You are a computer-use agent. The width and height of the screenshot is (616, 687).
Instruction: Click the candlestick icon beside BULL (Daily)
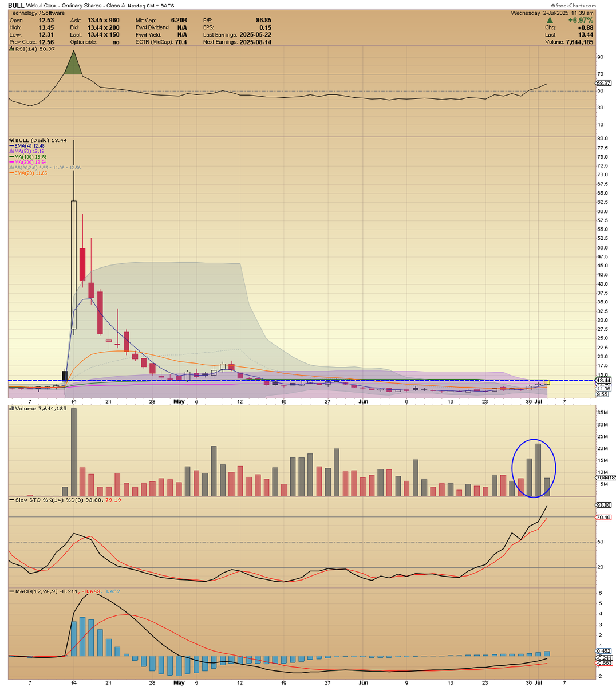[x=11, y=140]
